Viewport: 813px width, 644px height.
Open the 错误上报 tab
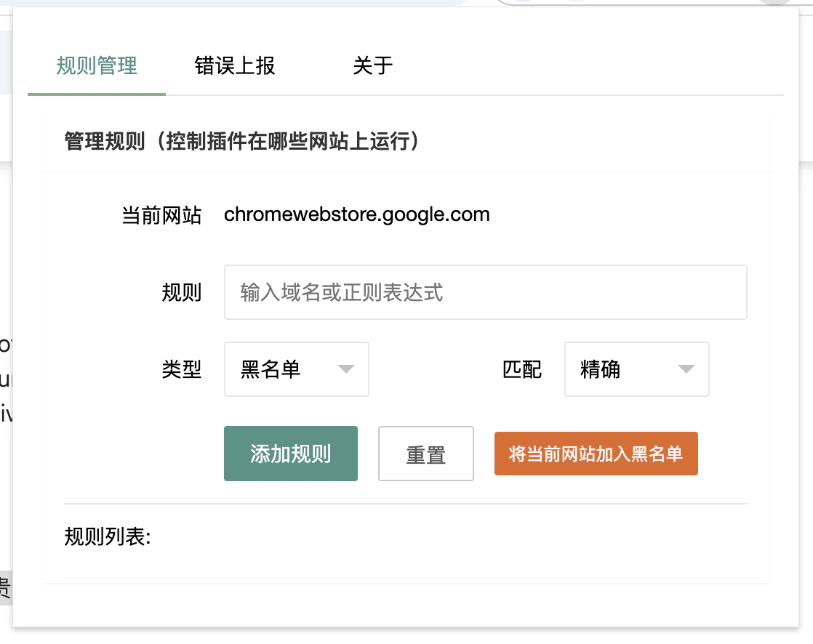point(233,65)
